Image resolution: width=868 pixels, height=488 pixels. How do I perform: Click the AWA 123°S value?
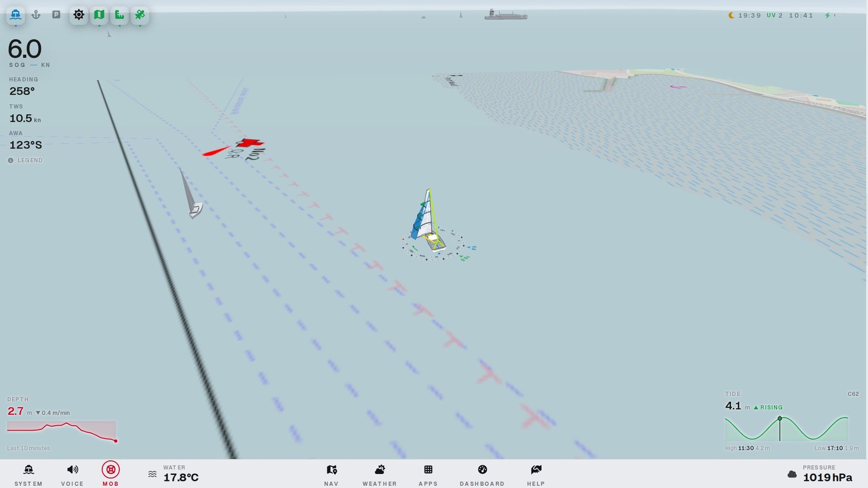coord(25,145)
